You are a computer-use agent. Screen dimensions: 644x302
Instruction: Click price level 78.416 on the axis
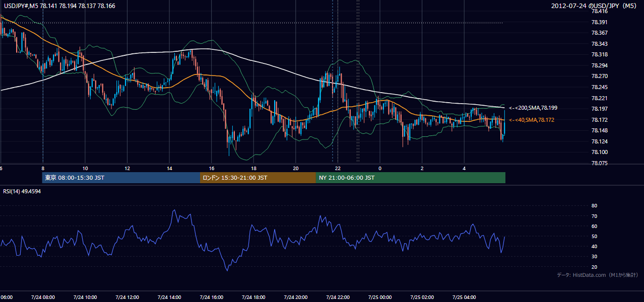click(599, 11)
